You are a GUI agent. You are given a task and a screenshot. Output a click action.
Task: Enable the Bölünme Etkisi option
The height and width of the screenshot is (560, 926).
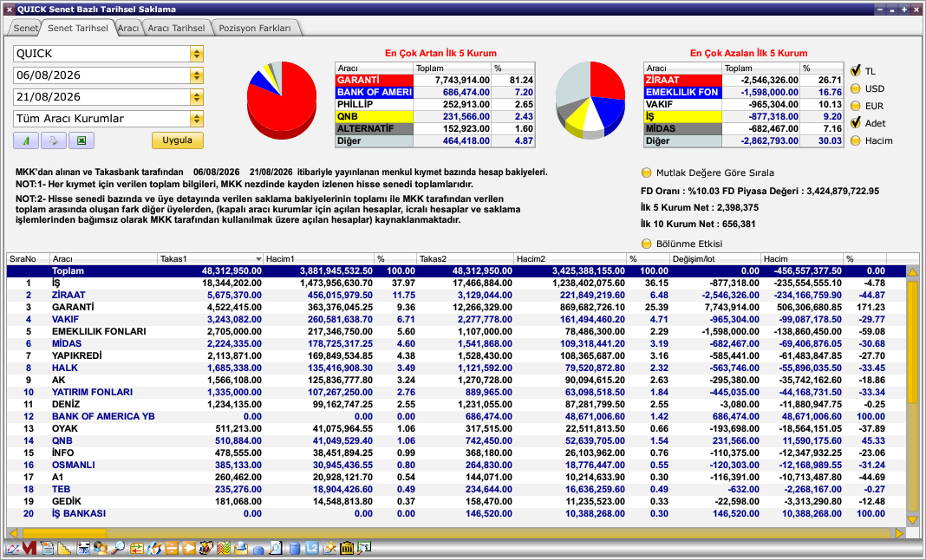tap(647, 244)
